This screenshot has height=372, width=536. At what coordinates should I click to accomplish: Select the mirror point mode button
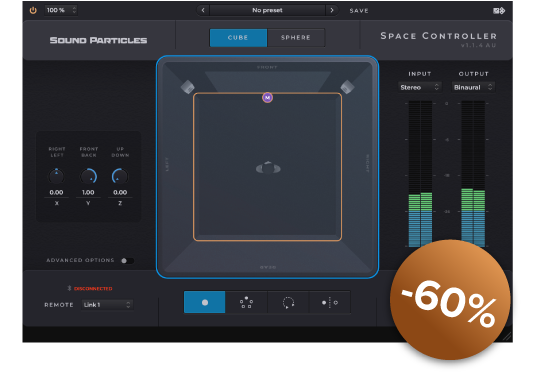[x=330, y=302]
